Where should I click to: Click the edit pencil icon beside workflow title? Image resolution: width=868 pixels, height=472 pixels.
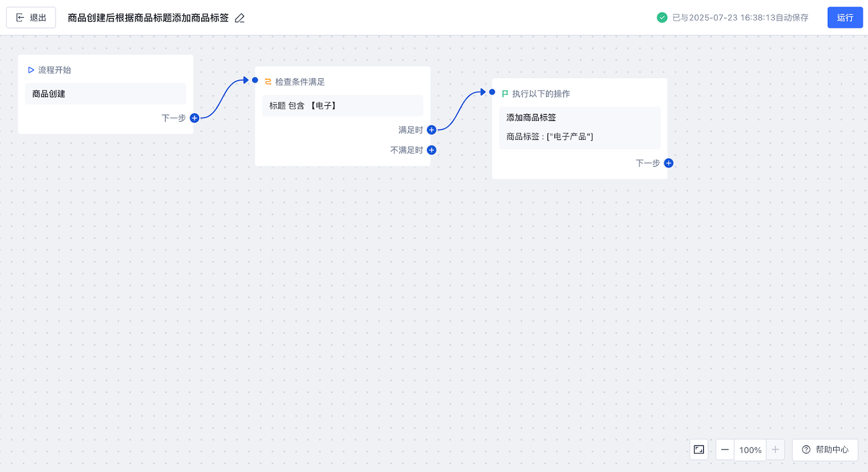click(x=240, y=18)
